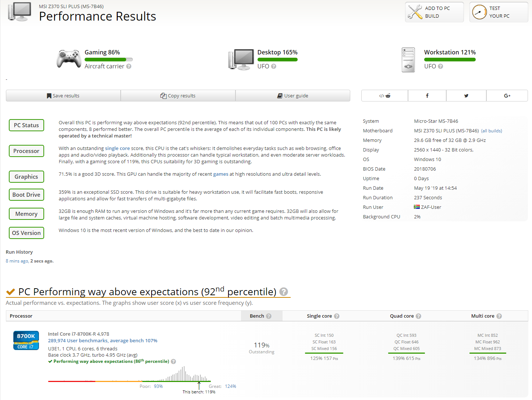The width and height of the screenshot is (532, 400).
Task: Click the Test Your PC button
Action: 499,12
